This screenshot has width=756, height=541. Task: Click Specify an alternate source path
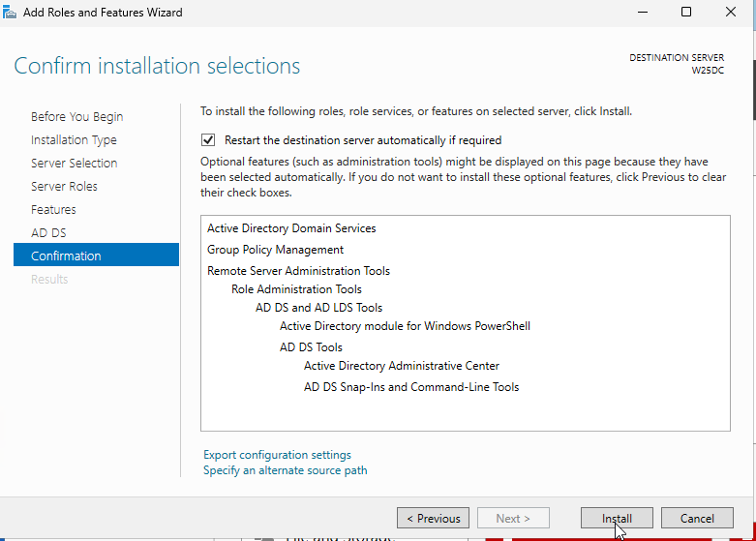tap(286, 470)
